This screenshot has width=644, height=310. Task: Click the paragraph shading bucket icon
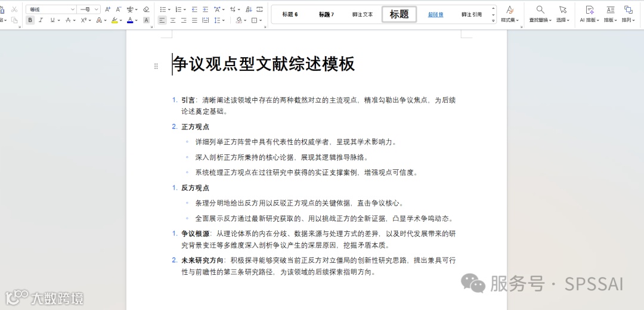239,20
